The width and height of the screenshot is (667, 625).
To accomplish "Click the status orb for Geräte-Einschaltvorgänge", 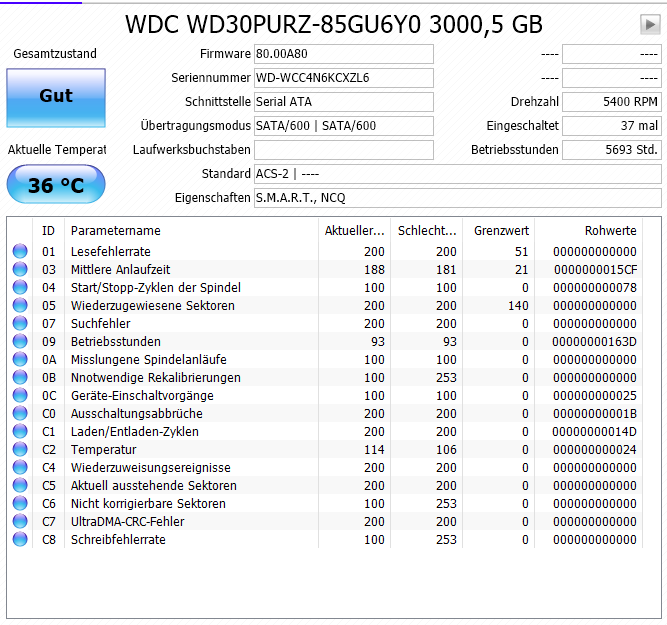I will click(x=20, y=396).
